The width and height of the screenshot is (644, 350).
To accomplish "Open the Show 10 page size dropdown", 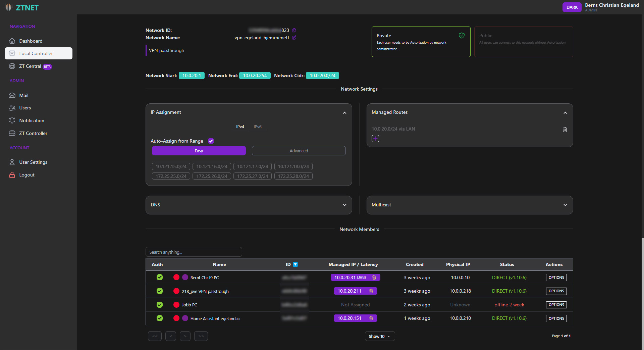I will point(379,336).
